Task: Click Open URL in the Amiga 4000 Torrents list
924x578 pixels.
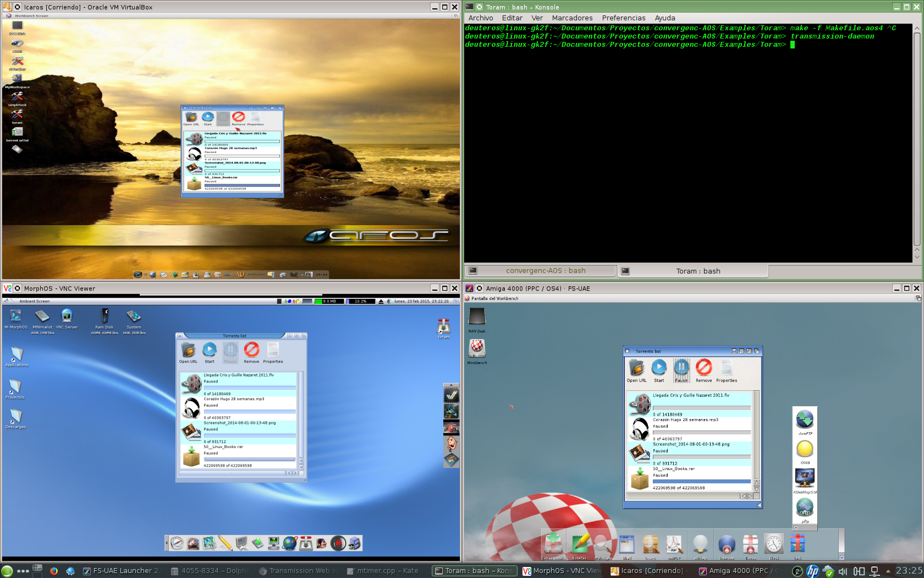Action: pyautogui.click(x=637, y=371)
